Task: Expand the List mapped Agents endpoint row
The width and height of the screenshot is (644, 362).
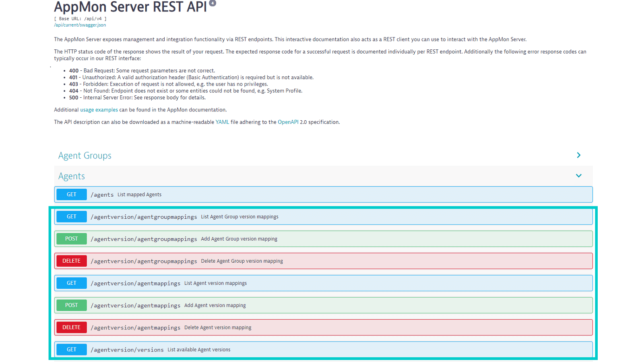Action: pyautogui.click(x=323, y=194)
